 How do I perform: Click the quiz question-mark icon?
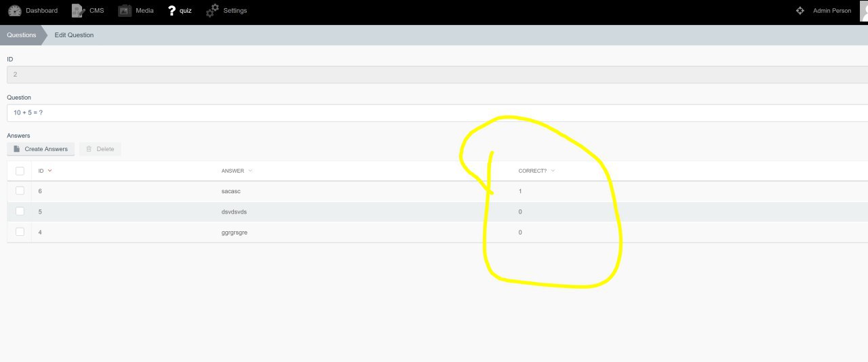point(172,11)
